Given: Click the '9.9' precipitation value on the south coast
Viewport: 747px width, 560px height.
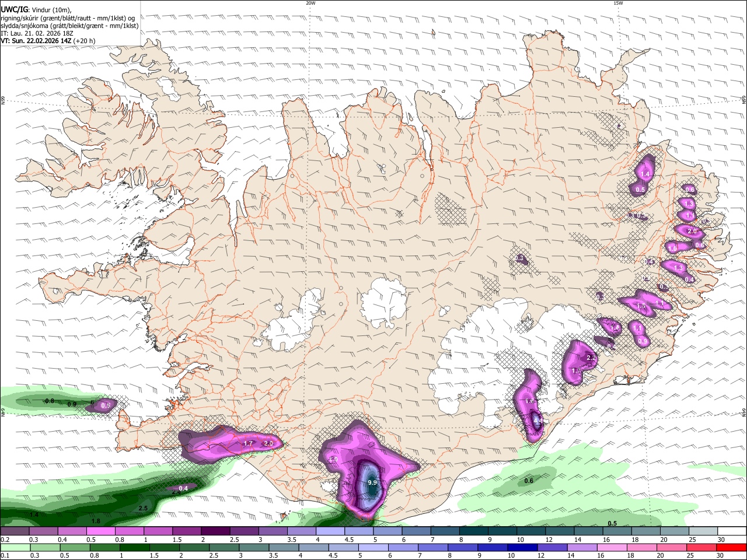Looking at the screenshot, I should tap(372, 483).
